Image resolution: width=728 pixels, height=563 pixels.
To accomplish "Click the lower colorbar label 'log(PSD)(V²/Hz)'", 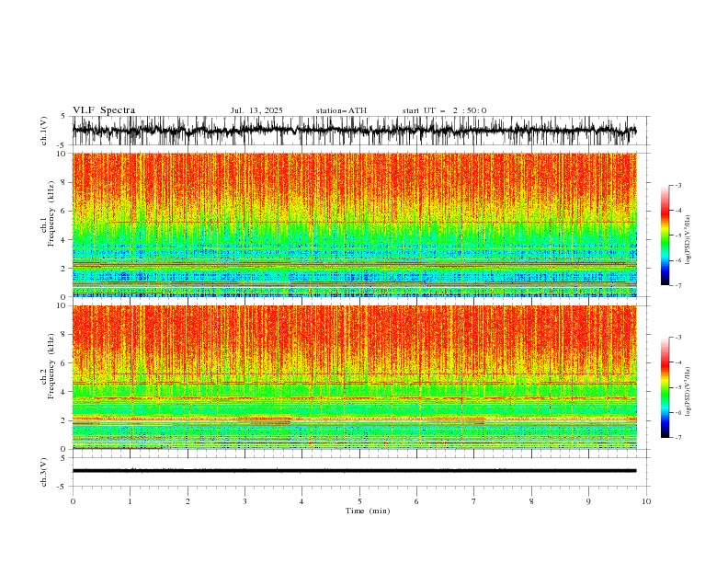I will 688,392.
